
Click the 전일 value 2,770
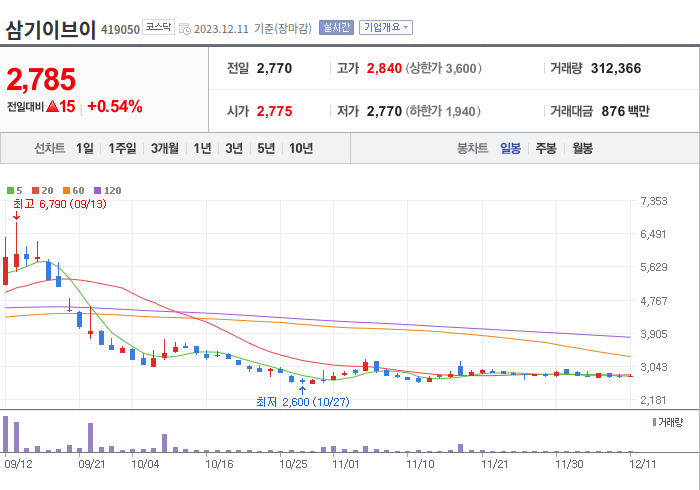(274, 68)
